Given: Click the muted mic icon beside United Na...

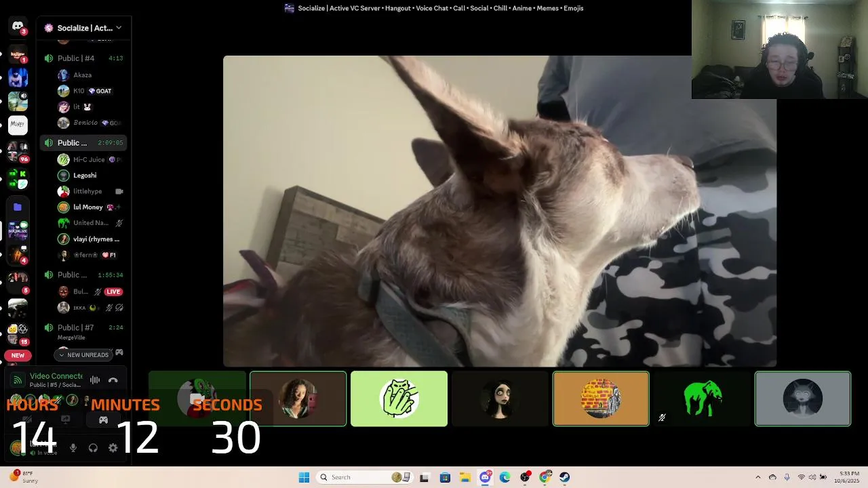Looking at the screenshot, I should coord(119,223).
